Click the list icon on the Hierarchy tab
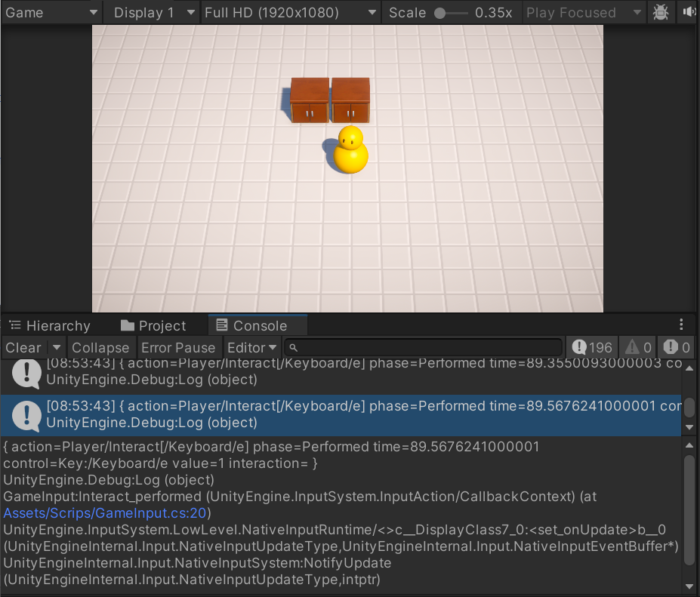 (x=16, y=325)
